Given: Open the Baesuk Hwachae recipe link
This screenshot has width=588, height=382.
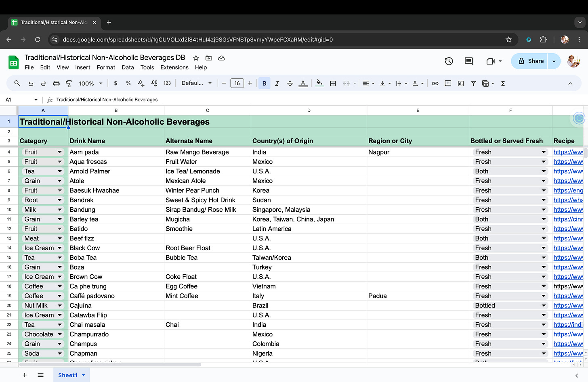Looking at the screenshot, I should pos(568,190).
